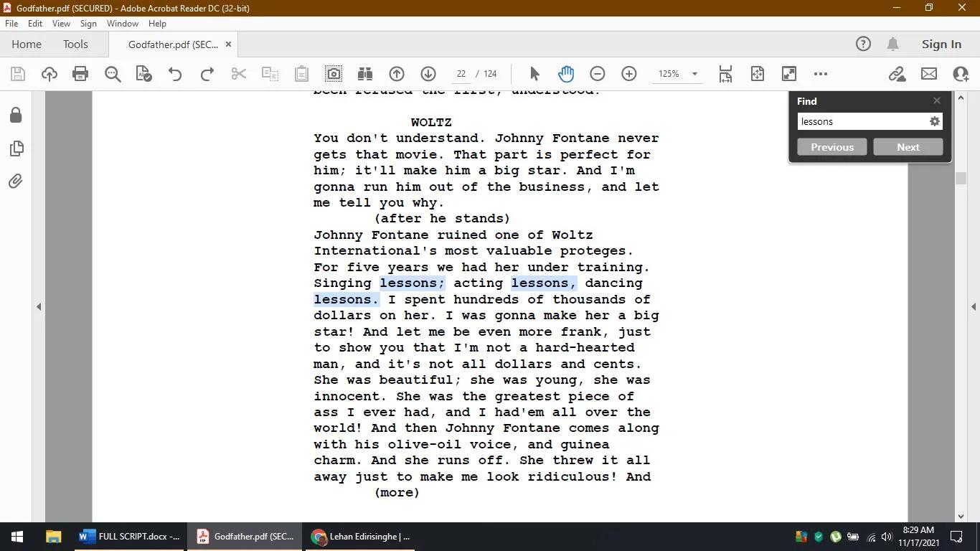
Task: Toggle fit one full page view
Action: [758, 74]
